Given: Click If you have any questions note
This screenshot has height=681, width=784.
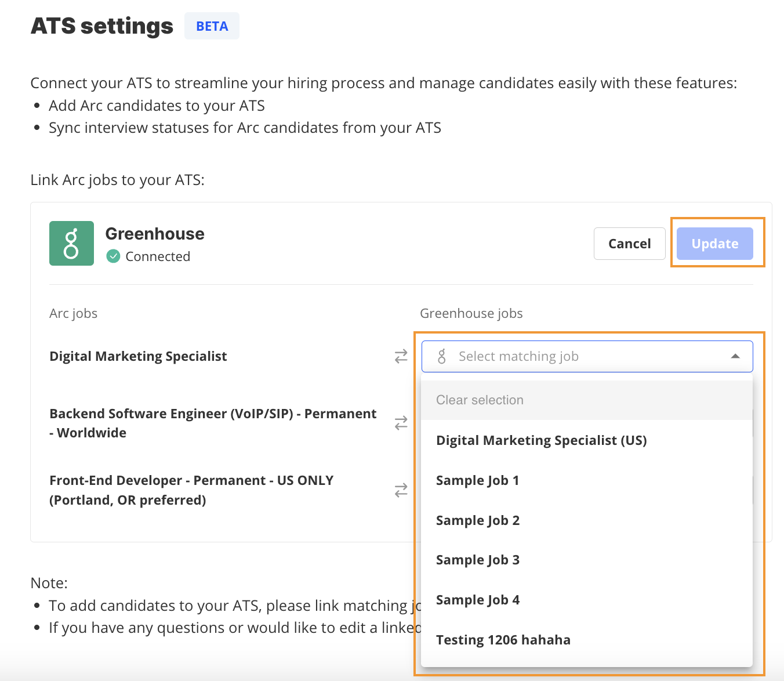Looking at the screenshot, I should click(x=235, y=628).
